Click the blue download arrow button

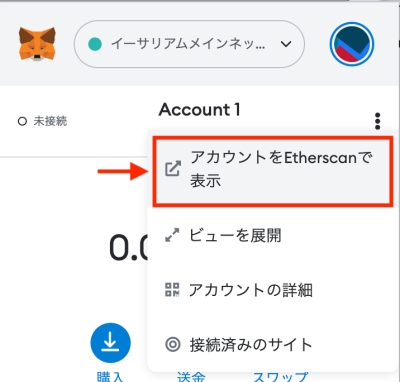(x=110, y=343)
